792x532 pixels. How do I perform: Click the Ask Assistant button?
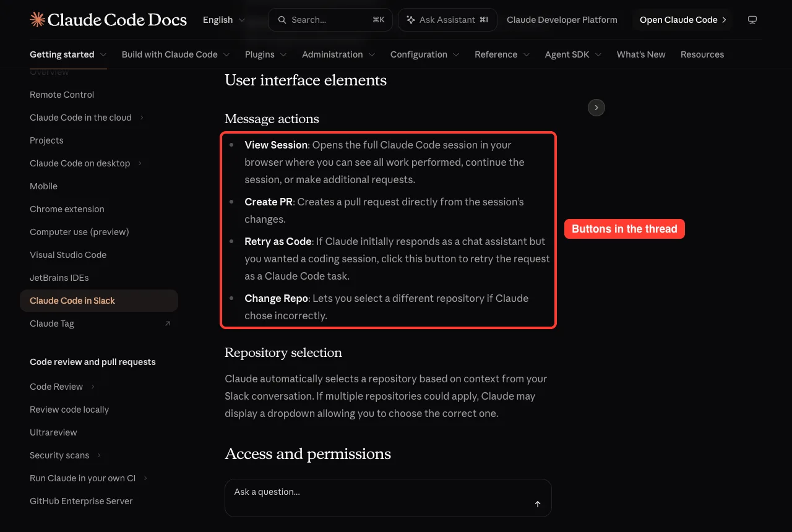point(447,20)
